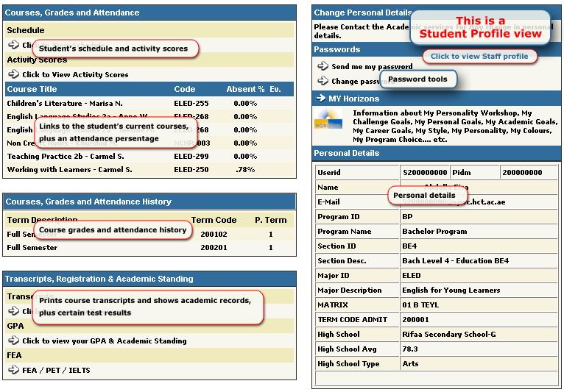Screen dimensions: 564x392
Task: Click the MY Horizons arrow icon
Action: [x=320, y=98]
